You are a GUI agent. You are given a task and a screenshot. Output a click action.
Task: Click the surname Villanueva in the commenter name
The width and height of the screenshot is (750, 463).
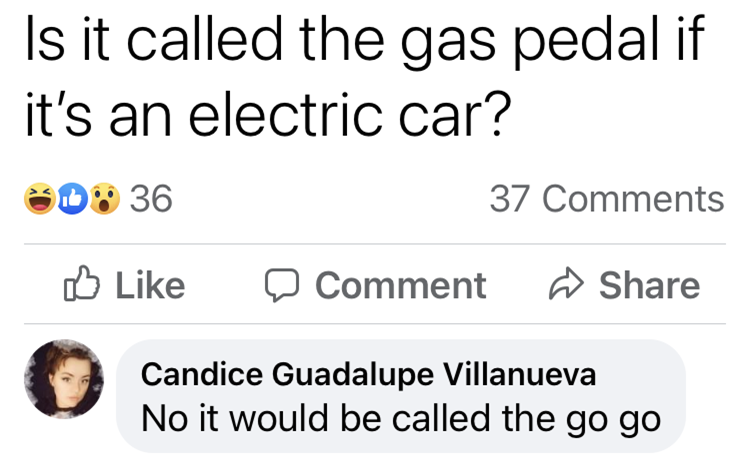(519, 374)
